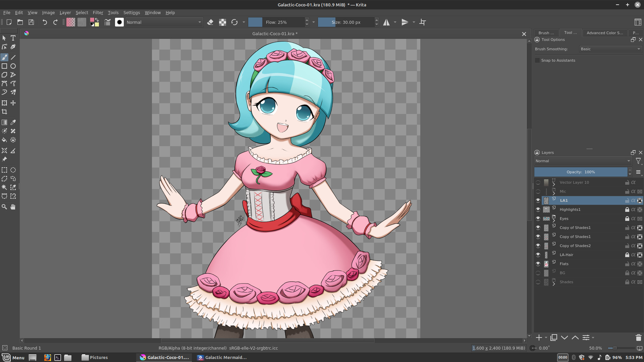Image resolution: width=644 pixels, height=362 pixels.
Task: Toggle eraser mode in toolbar
Action: click(210, 22)
